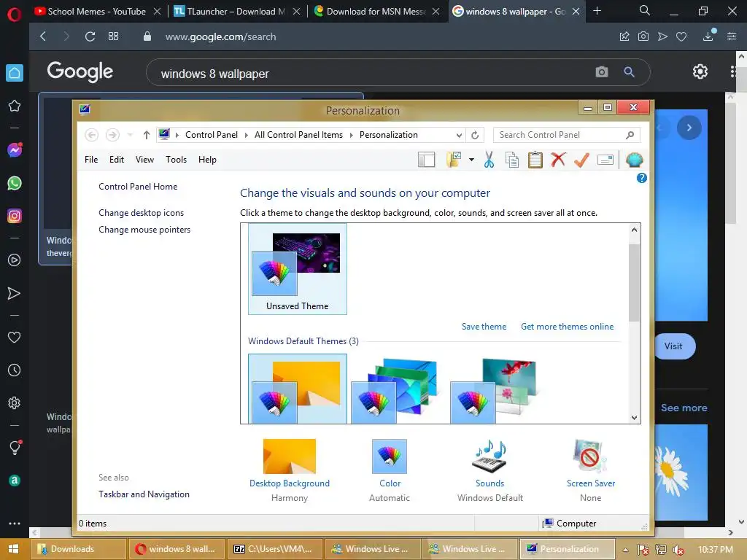747x560 pixels.
Task: Click the blue shell icon in toolbar
Action: pos(635,160)
